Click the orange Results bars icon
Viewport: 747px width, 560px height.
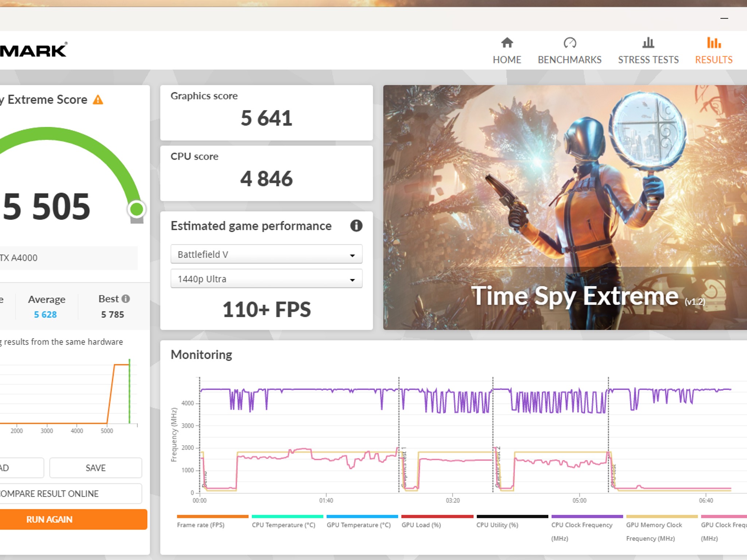tap(714, 43)
